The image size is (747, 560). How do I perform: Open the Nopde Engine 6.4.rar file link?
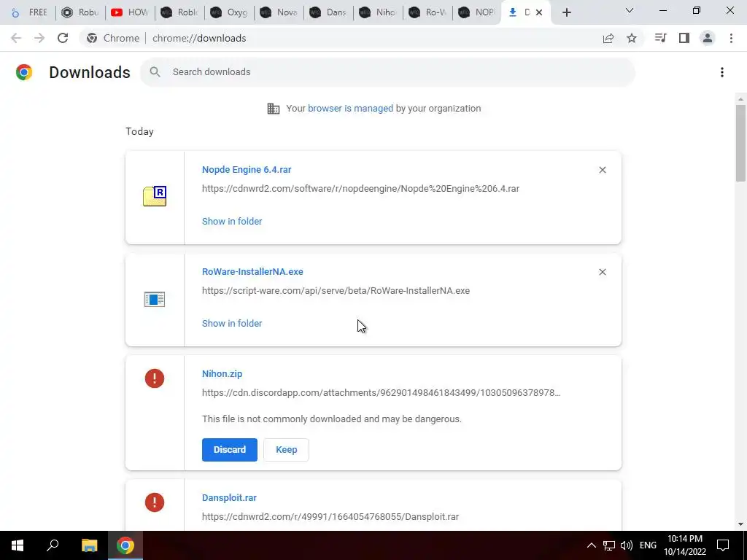pos(247,169)
